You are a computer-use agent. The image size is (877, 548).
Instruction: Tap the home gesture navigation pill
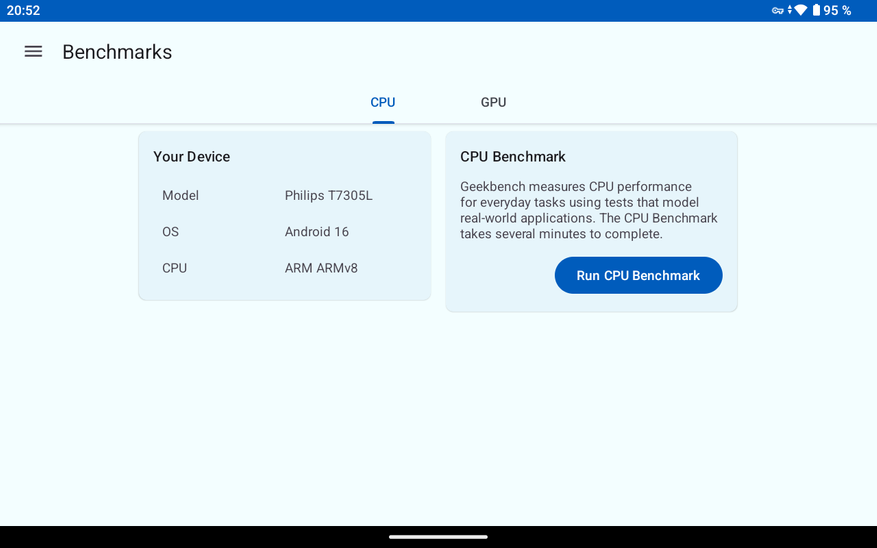(438, 537)
